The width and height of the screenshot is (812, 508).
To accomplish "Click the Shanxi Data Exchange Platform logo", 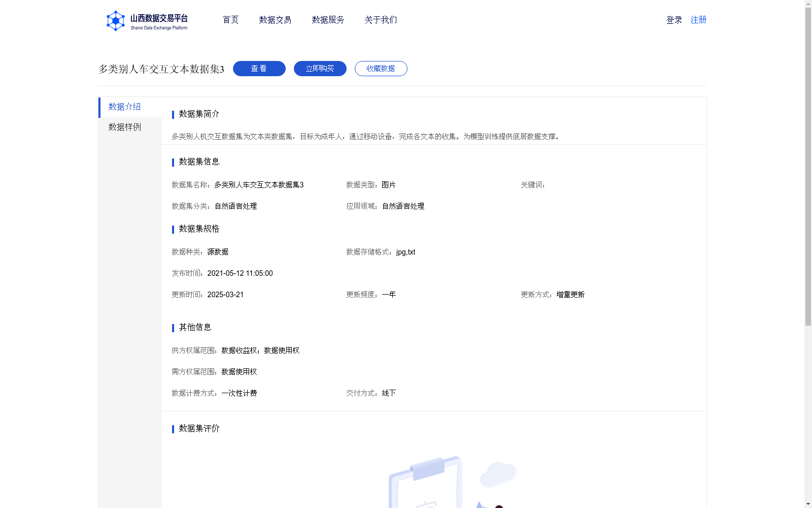I will (x=147, y=21).
